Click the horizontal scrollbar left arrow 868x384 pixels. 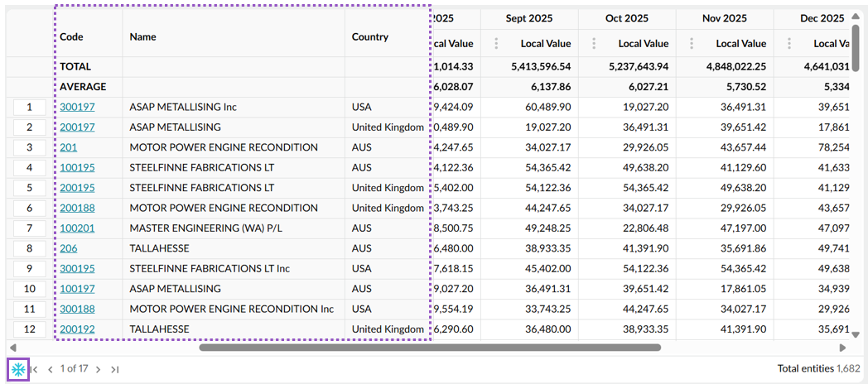[13, 348]
